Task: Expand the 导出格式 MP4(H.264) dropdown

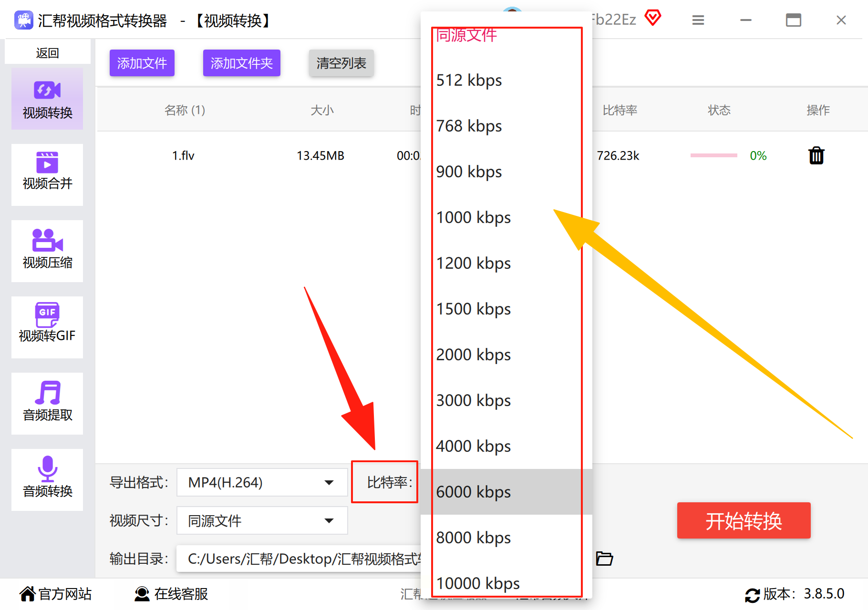Action: coord(262,482)
